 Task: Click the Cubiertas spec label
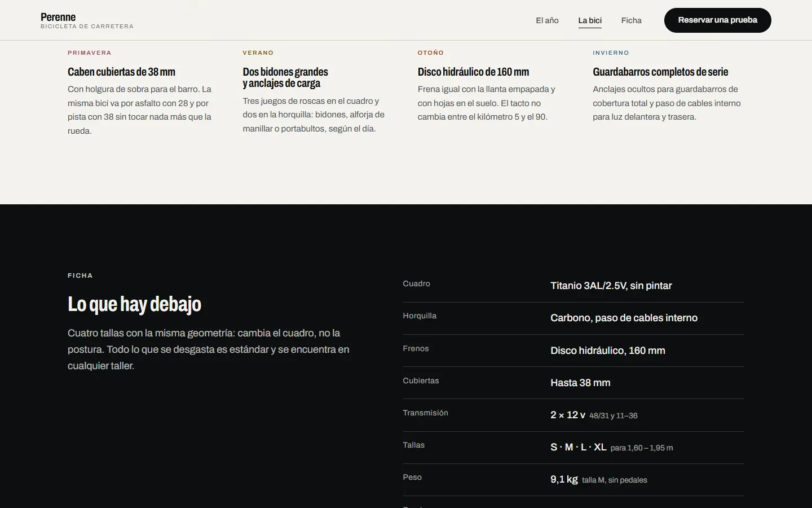(x=421, y=380)
